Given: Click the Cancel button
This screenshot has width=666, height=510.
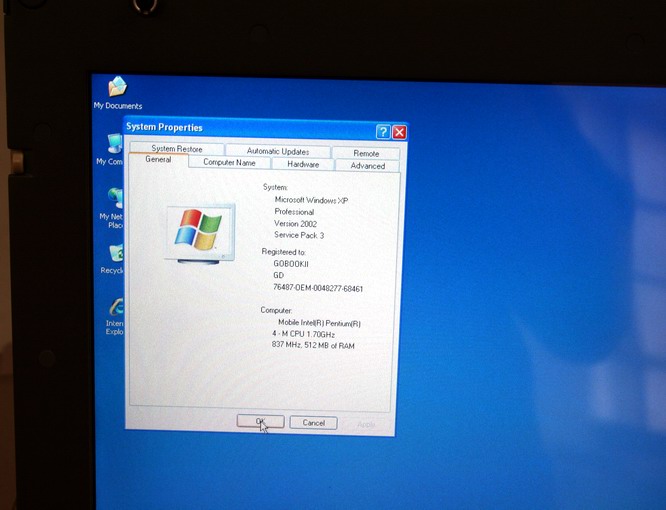Looking at the screenshot, I should pyautogui.click(x=313, y=423).
